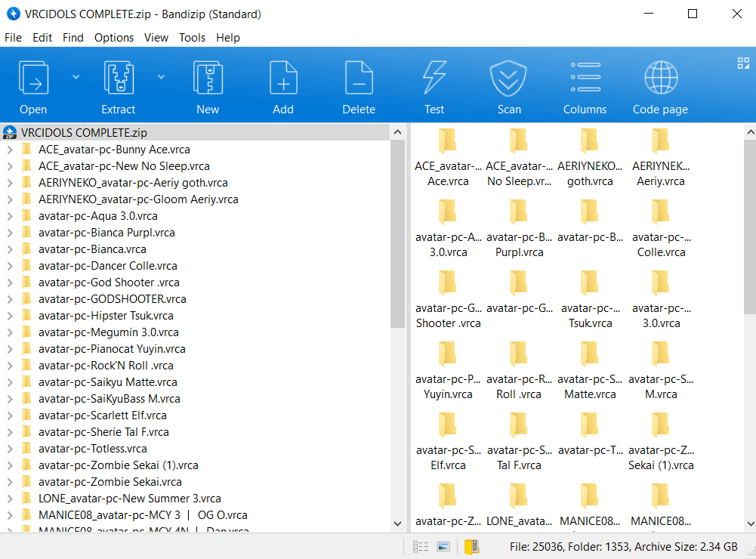Select the avatar-pc-R...Roll .vrca folder icon
756x559 pixels.
click(519, 354)
